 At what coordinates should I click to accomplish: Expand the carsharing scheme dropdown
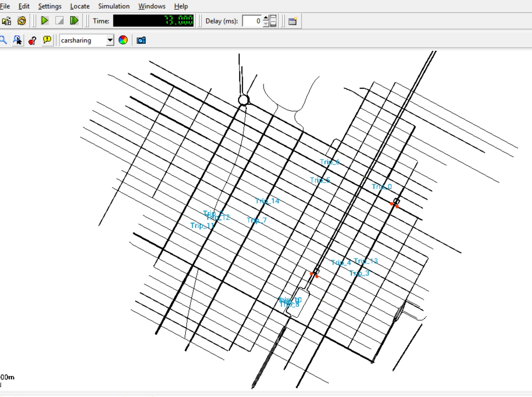110,40
